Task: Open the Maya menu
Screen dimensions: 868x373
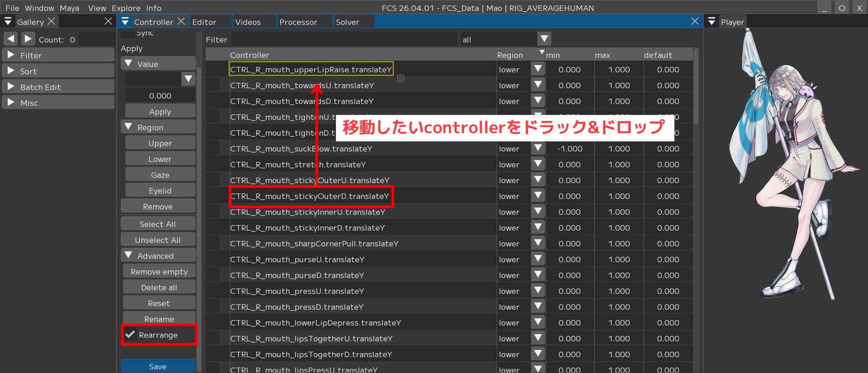Action: pos(69,8)
